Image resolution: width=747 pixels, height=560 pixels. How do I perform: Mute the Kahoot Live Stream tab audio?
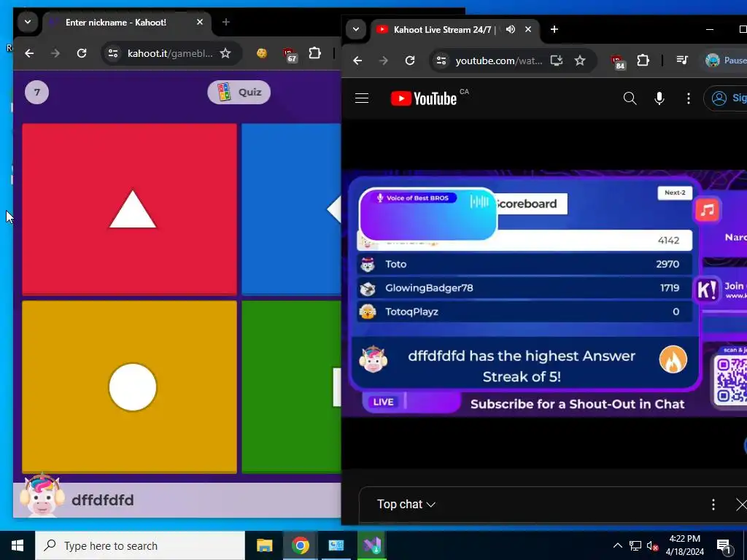pos(510,29)
